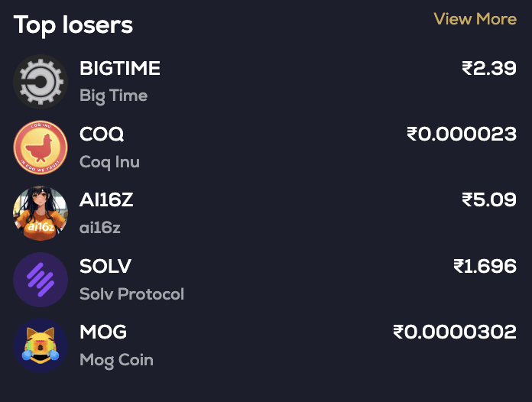Click the Top losers heading

point(73,25)
